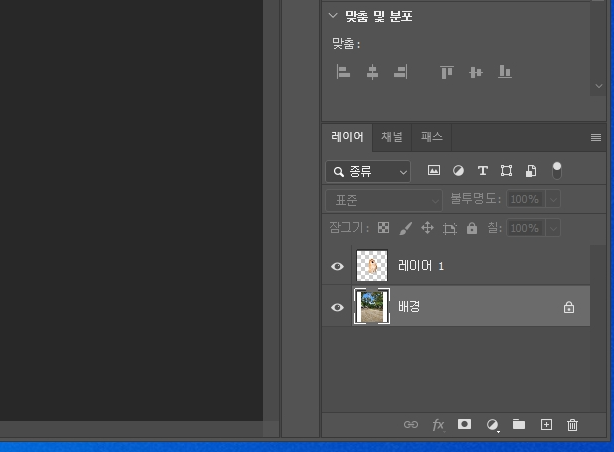Screen dimensions: 614x452
Task: Delete layer with trash icon
Action: coord(572,425)
